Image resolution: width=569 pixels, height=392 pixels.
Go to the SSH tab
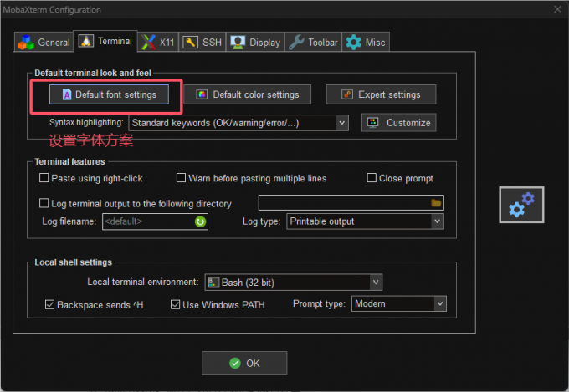(x=202, y=43)
